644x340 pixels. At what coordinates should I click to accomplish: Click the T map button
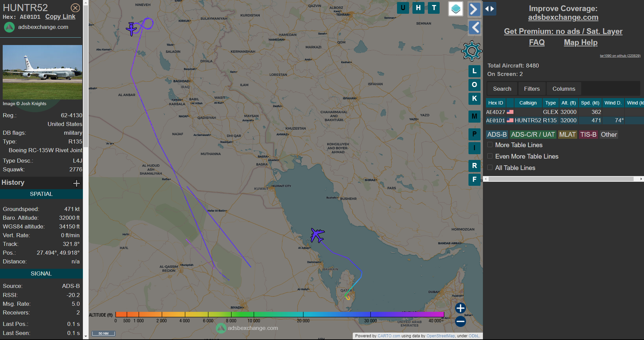[434, 7]
